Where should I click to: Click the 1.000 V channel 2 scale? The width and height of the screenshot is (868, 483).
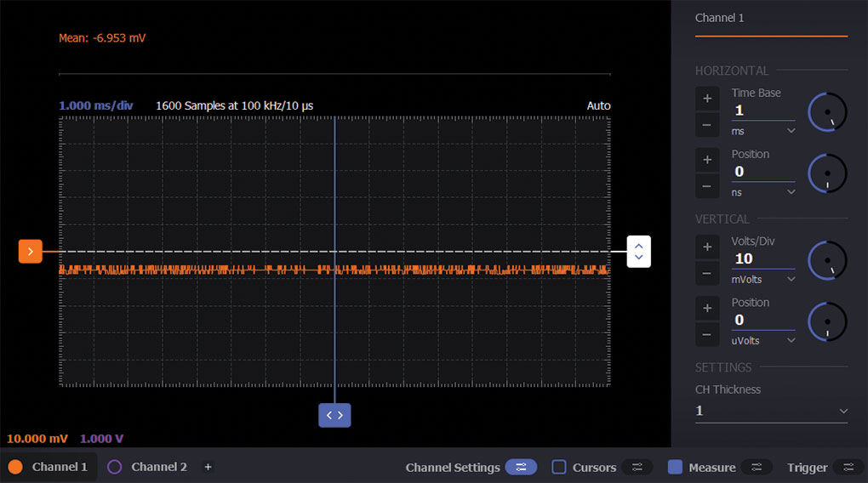click(x=102, y=439)
